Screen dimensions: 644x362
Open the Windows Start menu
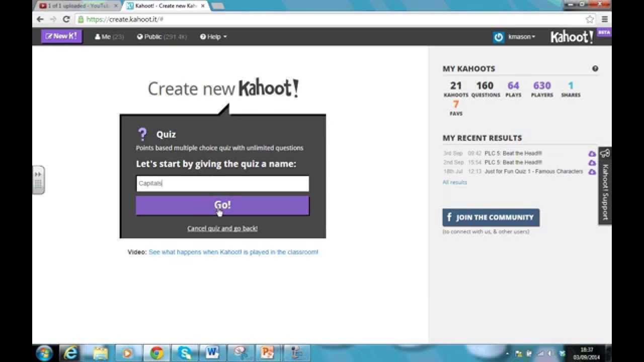(x=44, y=353)
